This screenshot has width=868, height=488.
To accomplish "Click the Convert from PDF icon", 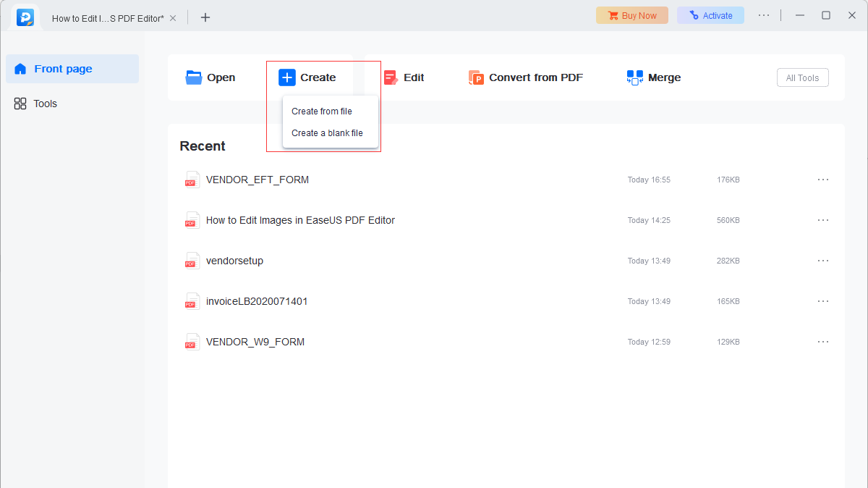I will click(x=476, y=77).
